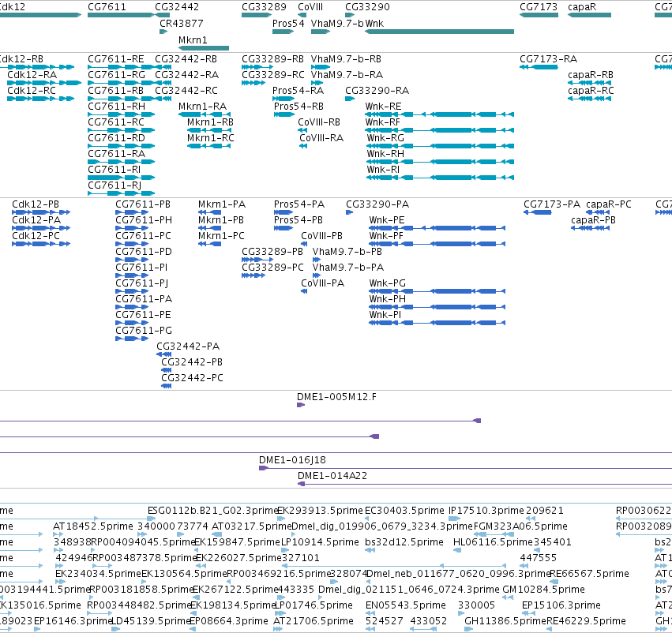Select transcript CG33289-RC
The image size is (672, 633).
point(272,75)
